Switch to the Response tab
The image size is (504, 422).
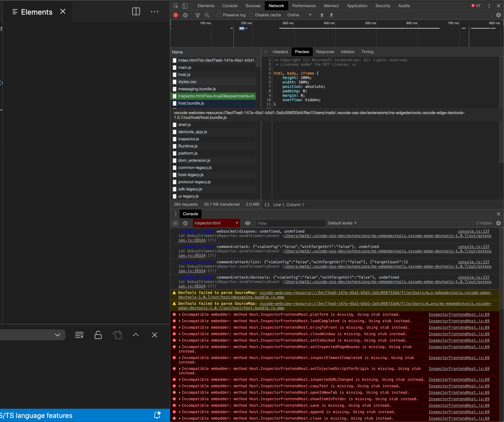coord(325,52)
